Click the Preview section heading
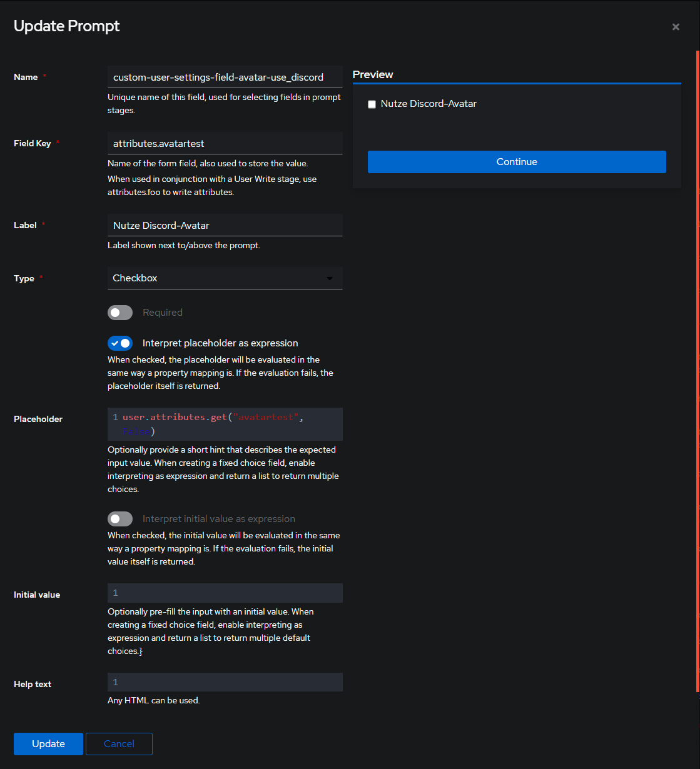Screen dimensions: 700x769 (373, 74)
